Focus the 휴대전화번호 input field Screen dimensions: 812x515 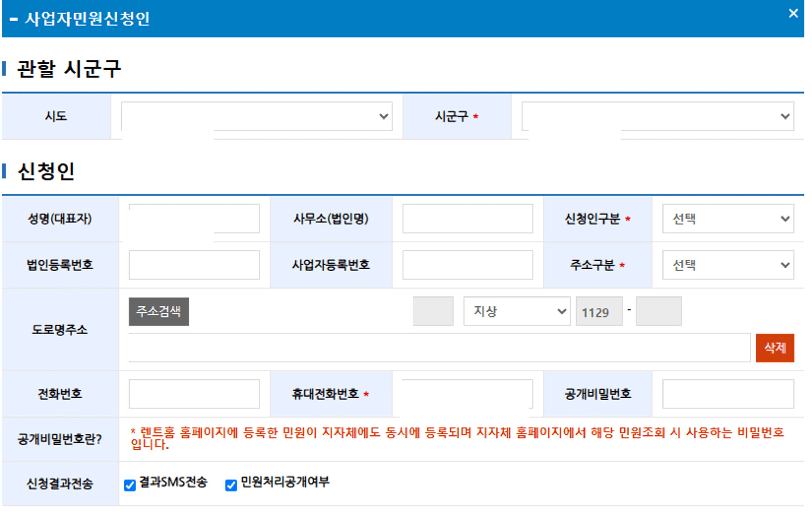(x=467, y=394)
